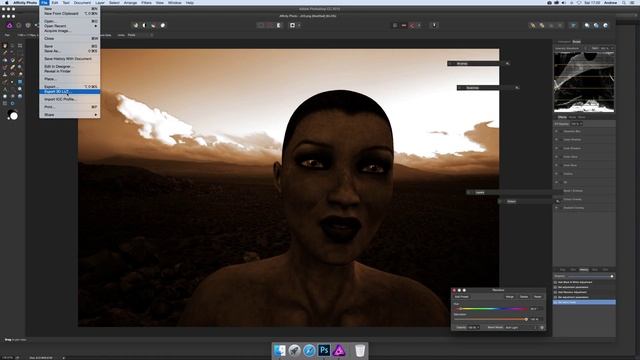Screen dimensions: 640x360
Task: Select the View (hand) tool
Action: (x=5, y=46)
